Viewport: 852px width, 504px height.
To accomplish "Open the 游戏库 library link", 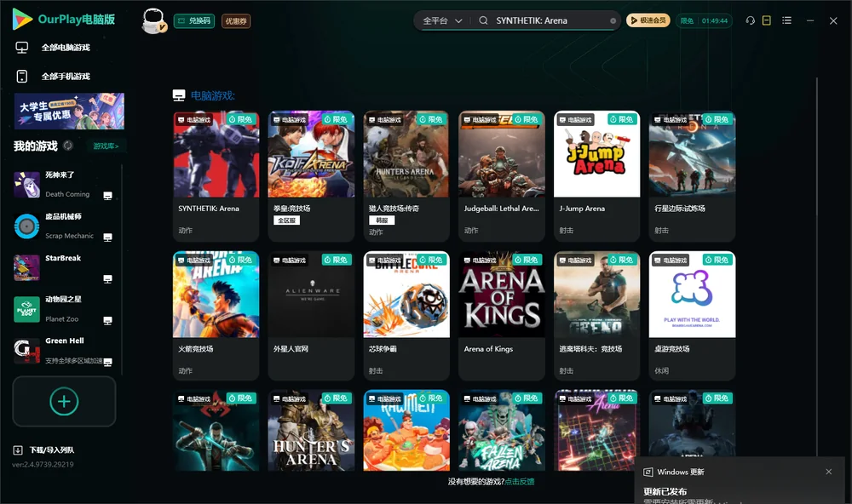I will [x=106, y=146].
